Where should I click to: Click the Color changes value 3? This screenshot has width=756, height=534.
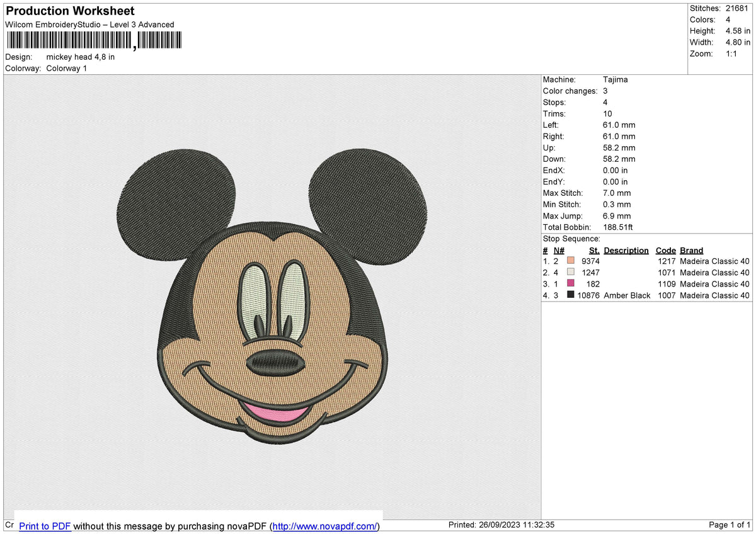point(605,91)
